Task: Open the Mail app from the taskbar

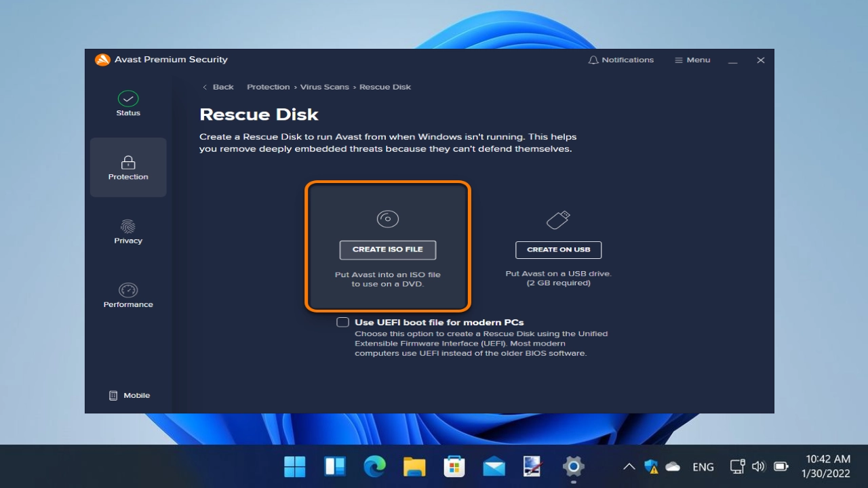Action: (x=494, y=466)
